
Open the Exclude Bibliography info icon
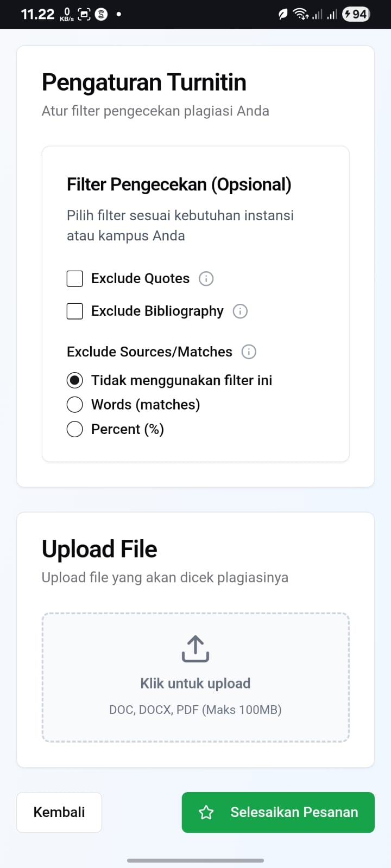[240, 311]
